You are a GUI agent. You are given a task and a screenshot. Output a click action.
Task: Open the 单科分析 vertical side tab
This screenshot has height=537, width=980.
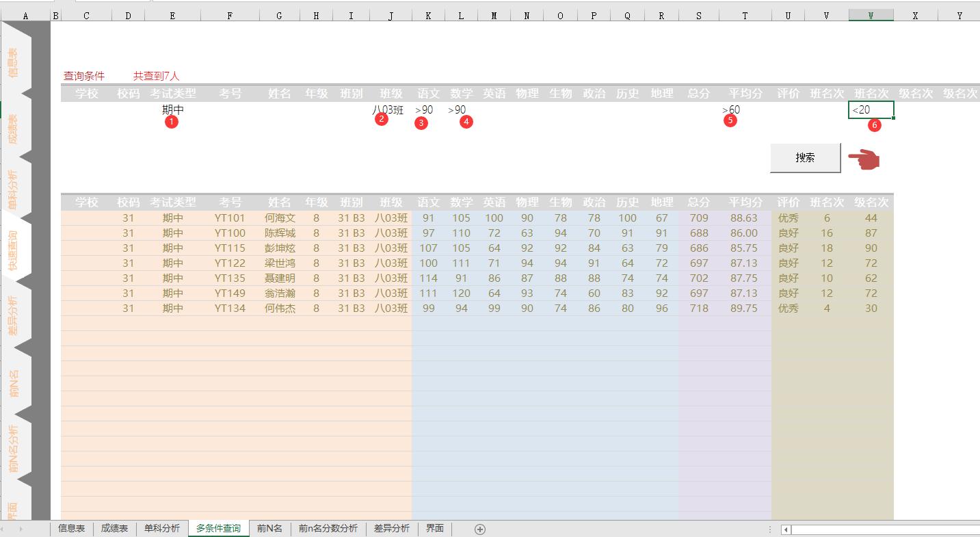pyautogui.click(x=14, y=190)
